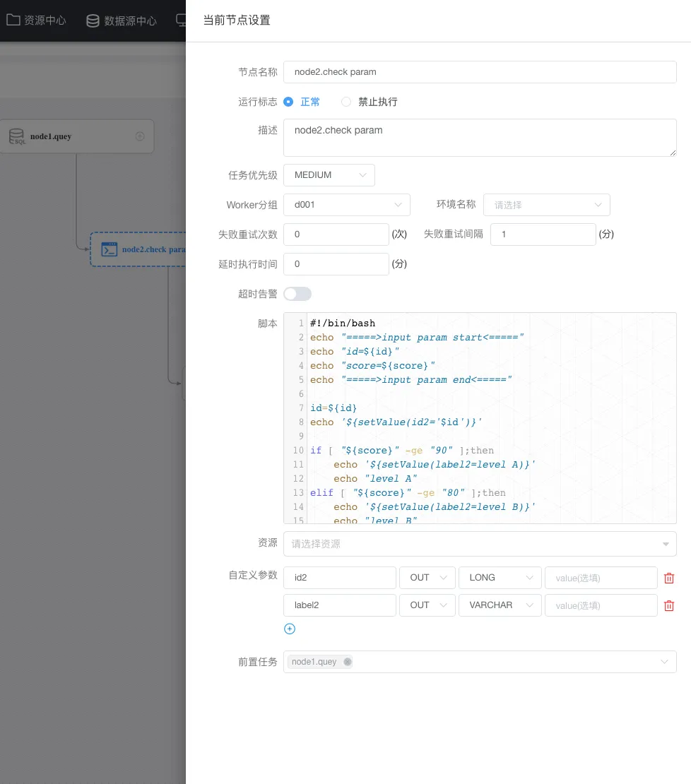Screen dimensions: 691x784
Task: Click the elif score -ge "80" script line
Action: 408,492
